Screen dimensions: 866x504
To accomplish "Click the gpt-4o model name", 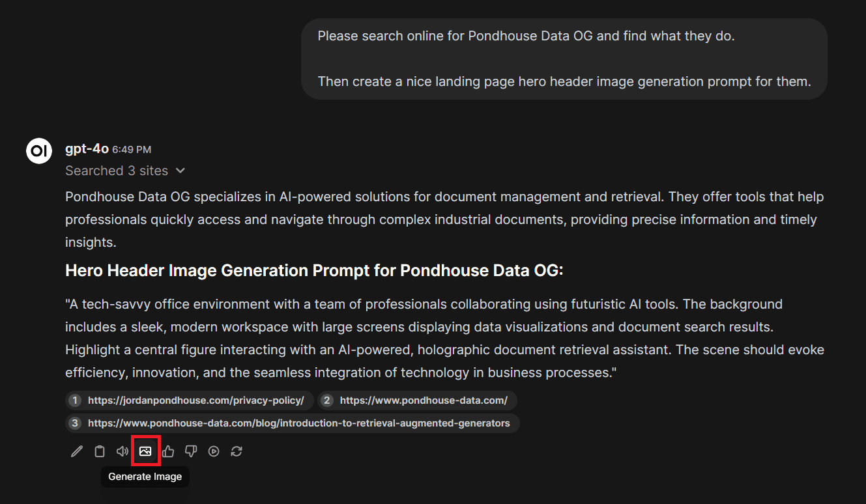I will (x=86, y=149).
